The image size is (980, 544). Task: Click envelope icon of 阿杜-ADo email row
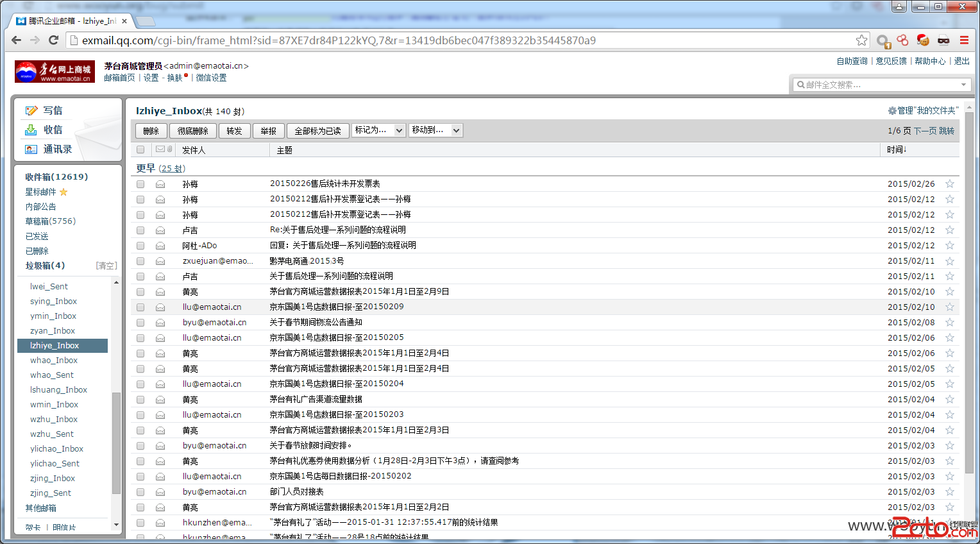click(x=160, y=246)
